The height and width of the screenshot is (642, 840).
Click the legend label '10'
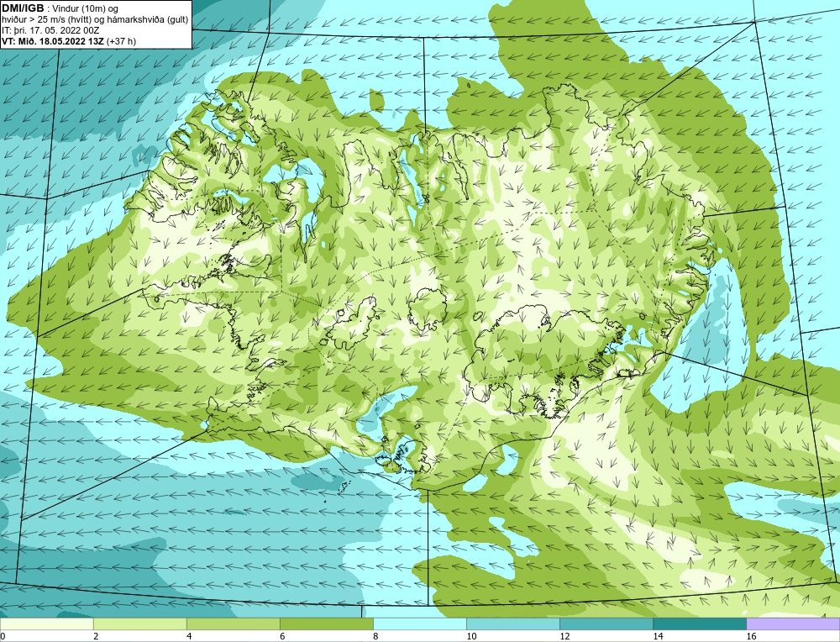pyautogui.click(x=471, y=636)
